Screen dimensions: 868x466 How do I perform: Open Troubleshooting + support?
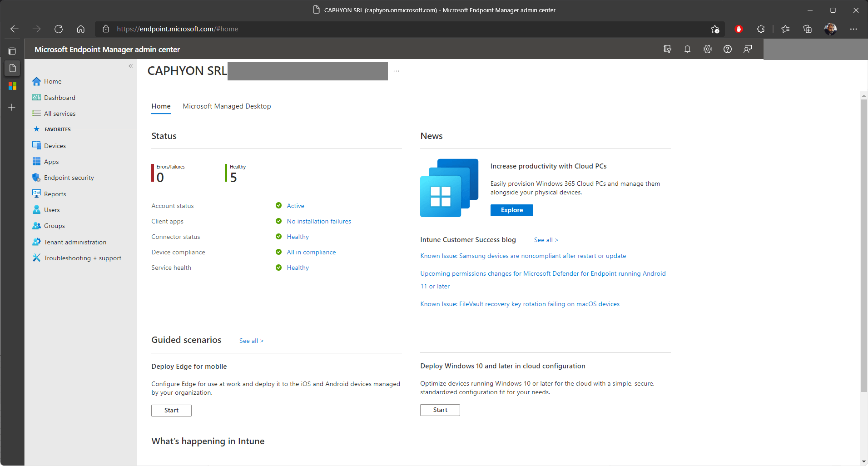point(77,258)
